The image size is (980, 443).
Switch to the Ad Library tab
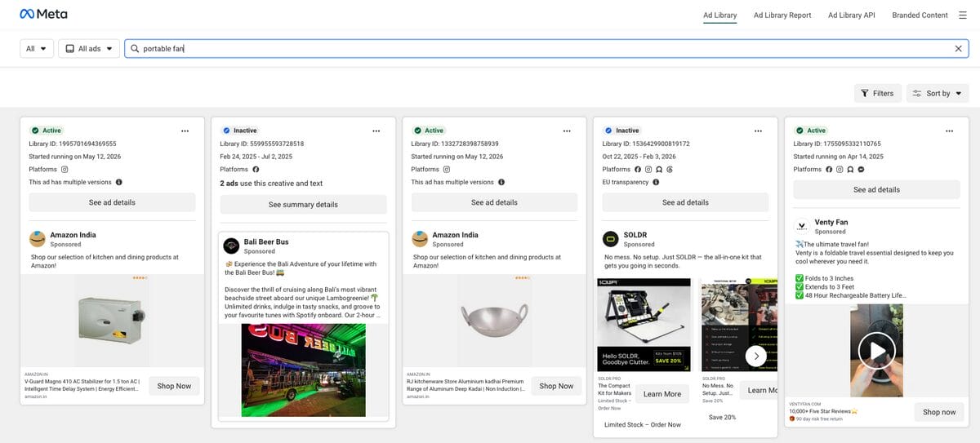click(x=720, y=15)
